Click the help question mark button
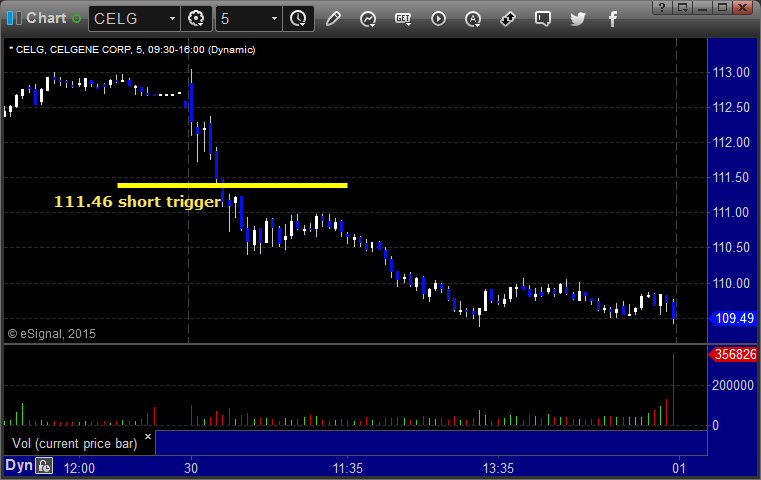761x480 pixels. 662,7
